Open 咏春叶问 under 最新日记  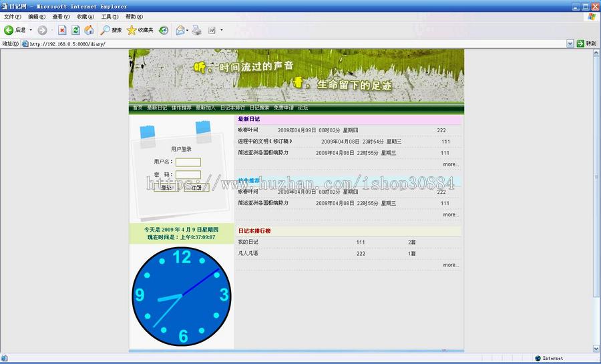248,130
